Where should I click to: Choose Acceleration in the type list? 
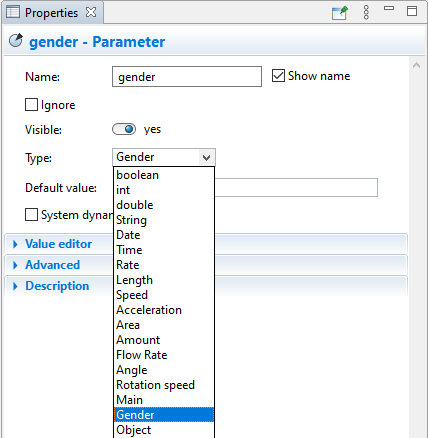[164, 310]
